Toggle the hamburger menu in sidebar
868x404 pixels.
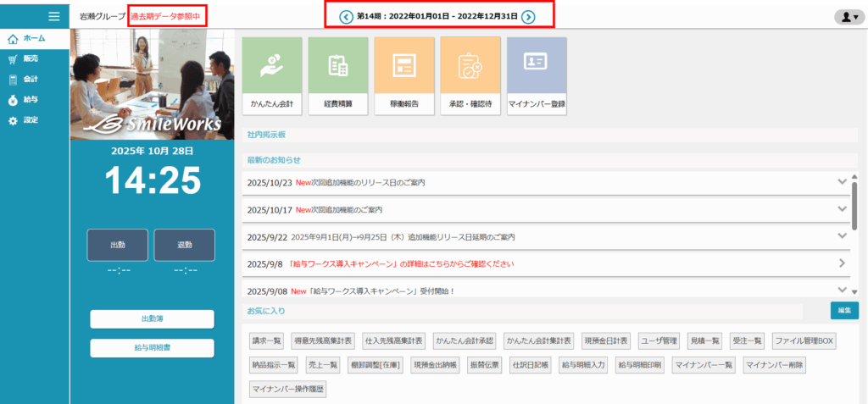(x=54, y=16)
